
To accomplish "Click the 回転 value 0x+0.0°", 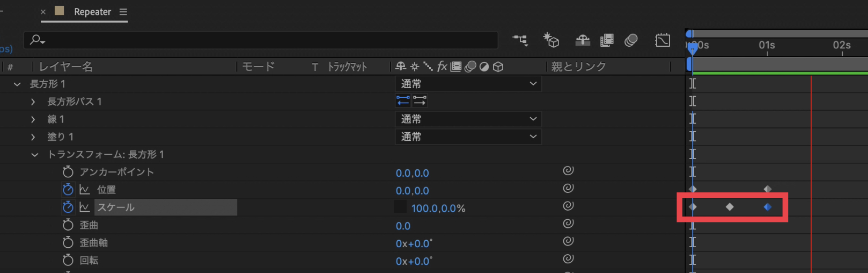I will click(x=414, y=261).
